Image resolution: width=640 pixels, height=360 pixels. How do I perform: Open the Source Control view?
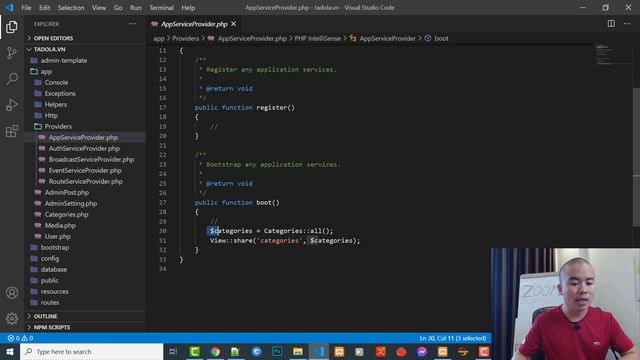[x=11, y=53]
